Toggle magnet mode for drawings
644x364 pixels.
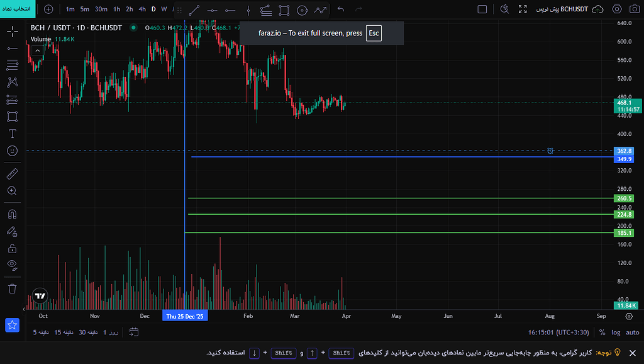coord(13,214)
